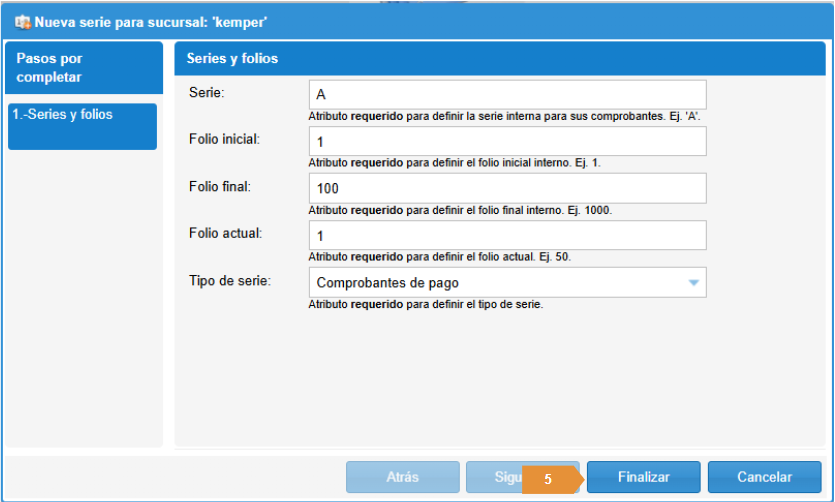Focus the Folio inicial text box
Viewport: 835px width, 502px height.
coord(507,142)
